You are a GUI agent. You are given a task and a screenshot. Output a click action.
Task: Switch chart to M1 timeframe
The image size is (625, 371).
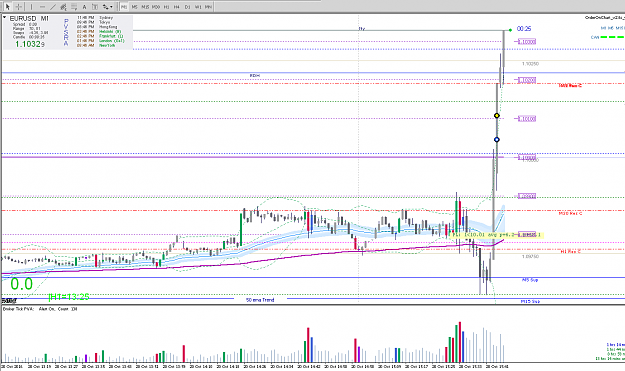pyautogui.click(x=124, y=7)
